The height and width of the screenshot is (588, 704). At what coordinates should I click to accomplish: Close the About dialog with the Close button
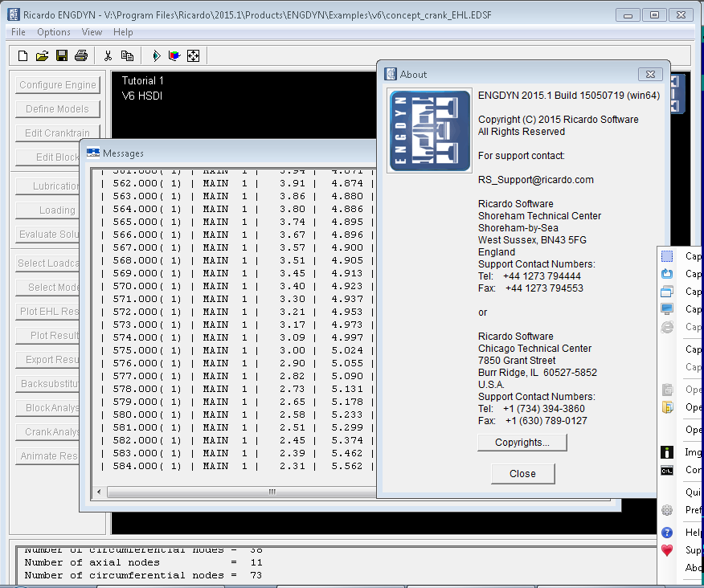(x=522, y=474)
